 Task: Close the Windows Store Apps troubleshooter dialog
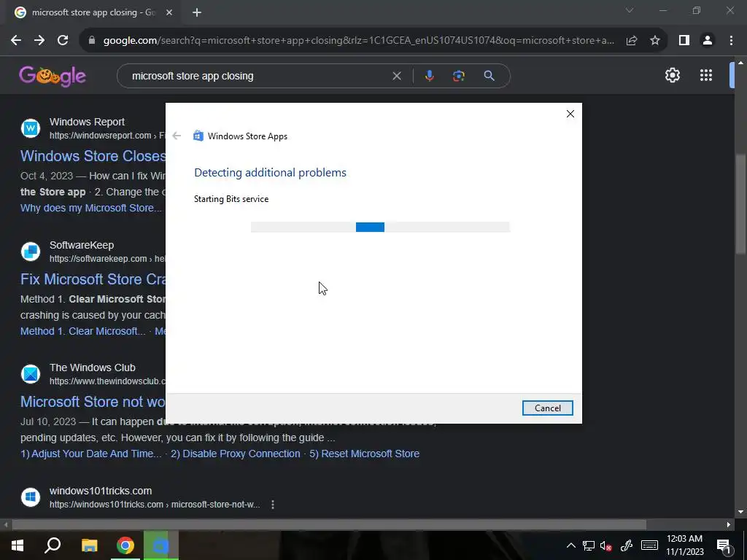coord(570,114)
